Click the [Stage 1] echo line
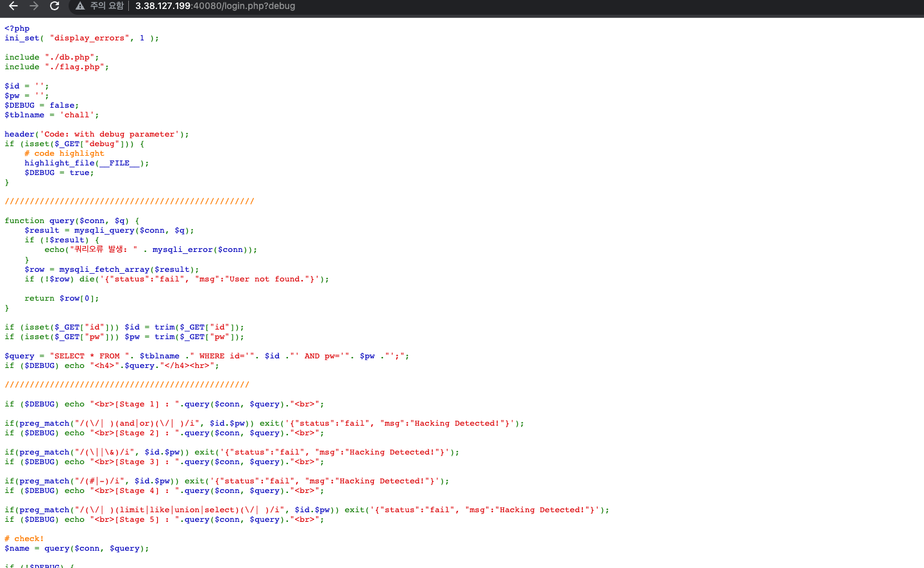 tap(164, 404)
